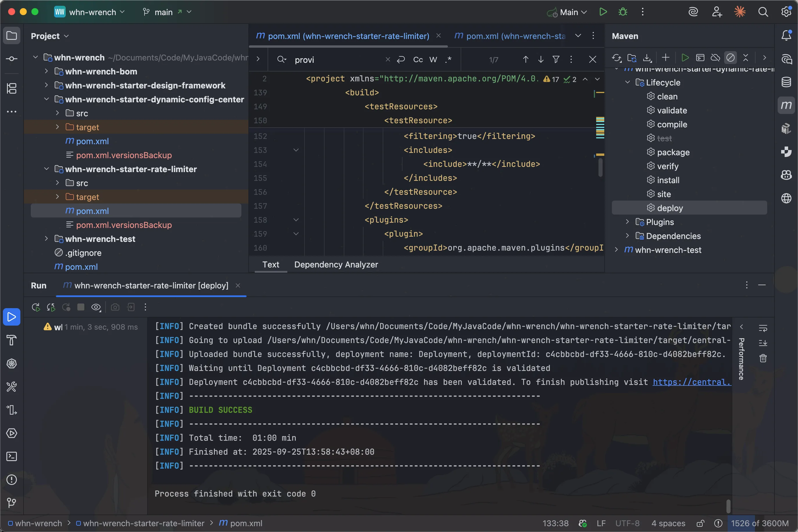798x532 pixels.
Task: Click Clear All trash icon in console
Action: point(763,358)
